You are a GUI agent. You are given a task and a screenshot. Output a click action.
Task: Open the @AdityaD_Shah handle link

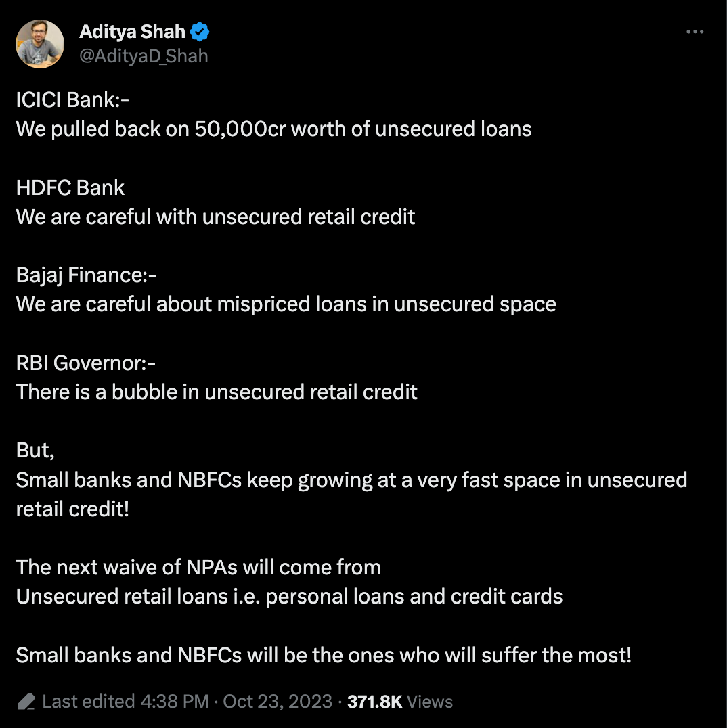tap(144, 56)
